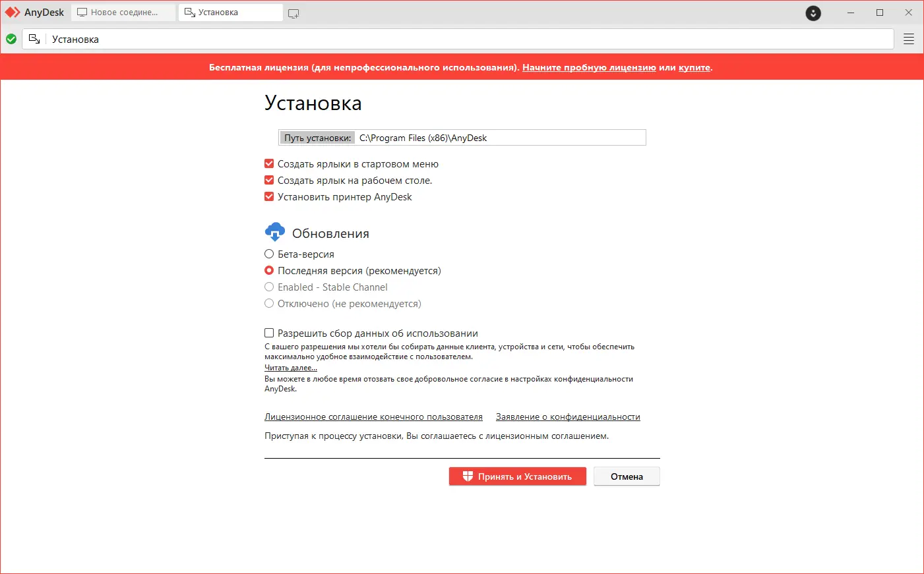Choose Последняя версия (рекомендуется)

point(269,270)
